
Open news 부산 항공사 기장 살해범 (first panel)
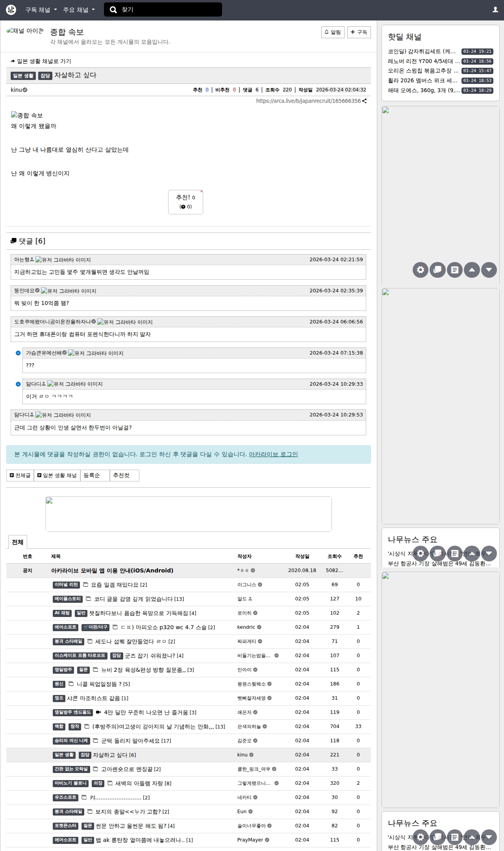point(439,563)
